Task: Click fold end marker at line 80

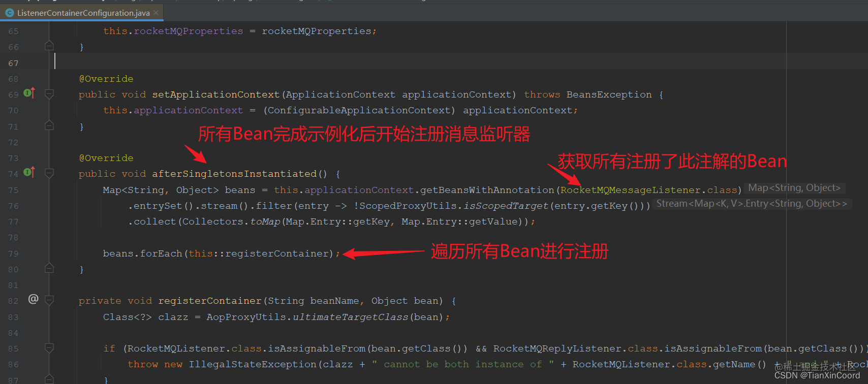Action: (49, 268)
